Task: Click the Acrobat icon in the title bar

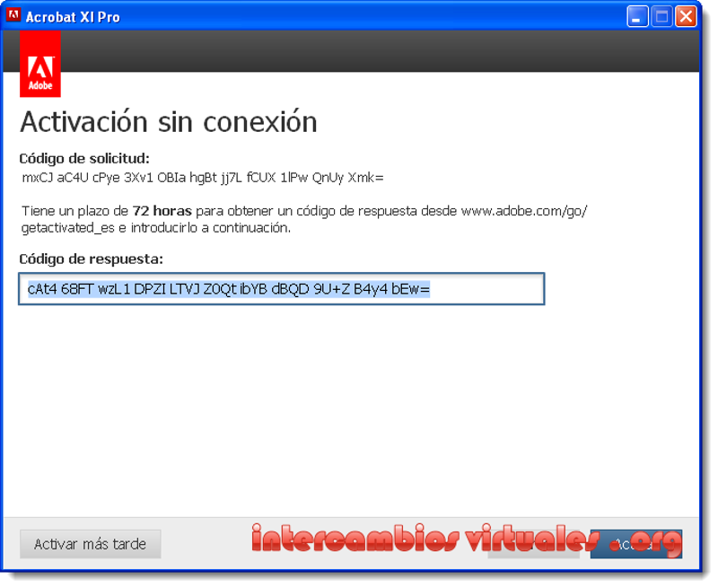Action: coord(13,15)
